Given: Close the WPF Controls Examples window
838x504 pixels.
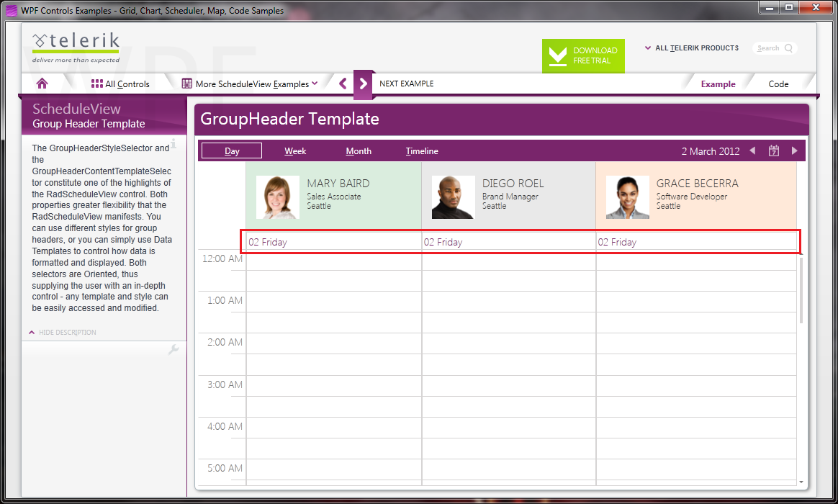Looking at the screenshot, I should [x=816, y=7].
